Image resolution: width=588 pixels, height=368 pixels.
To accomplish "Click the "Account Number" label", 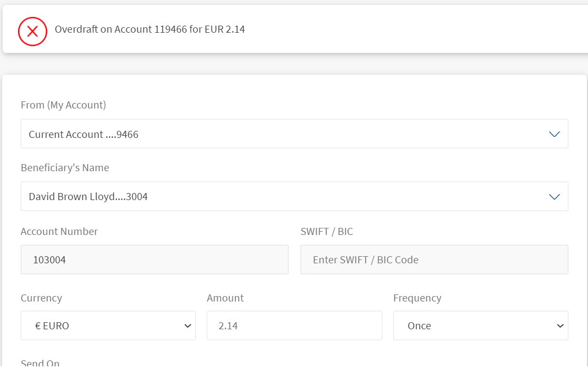I will pyautogui.click(x=59, y=232).
